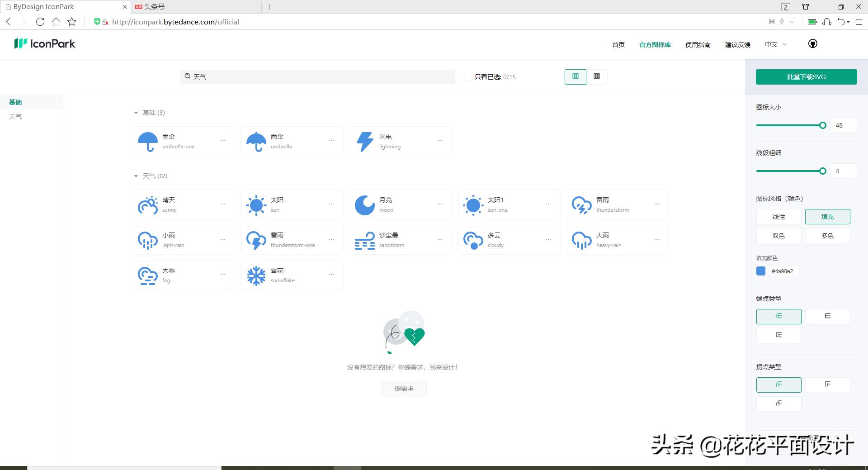Open more options for moon
868x470 pixels.
(x=440, y=204)
